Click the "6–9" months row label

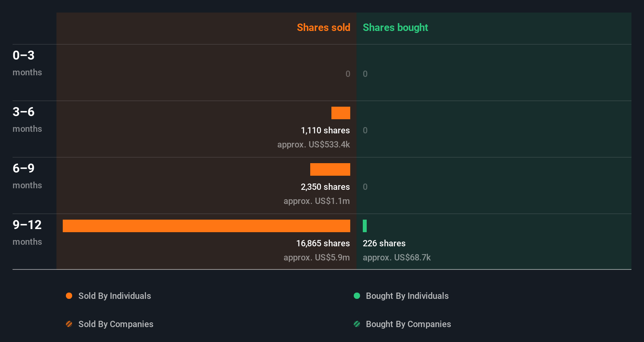(x=24, y=168)
